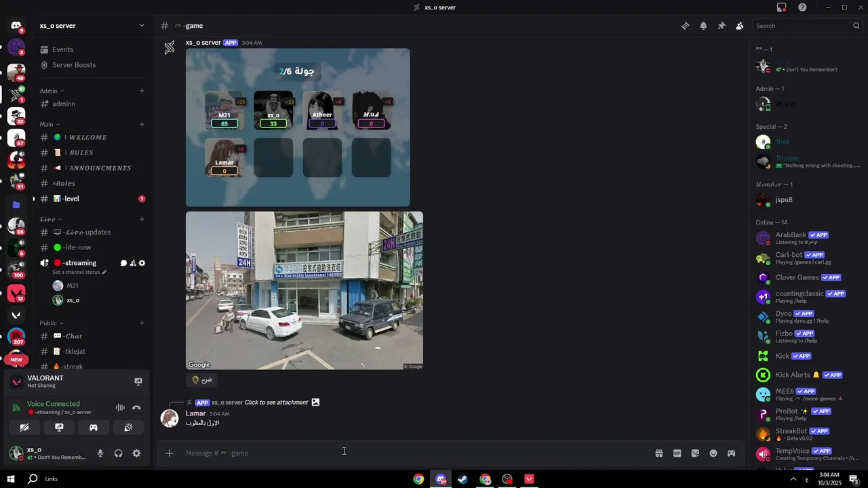Image resolution: width=868 pixels, height=488 pixels.
Task: Open notification settings bell icon
Action: point(703,26)
